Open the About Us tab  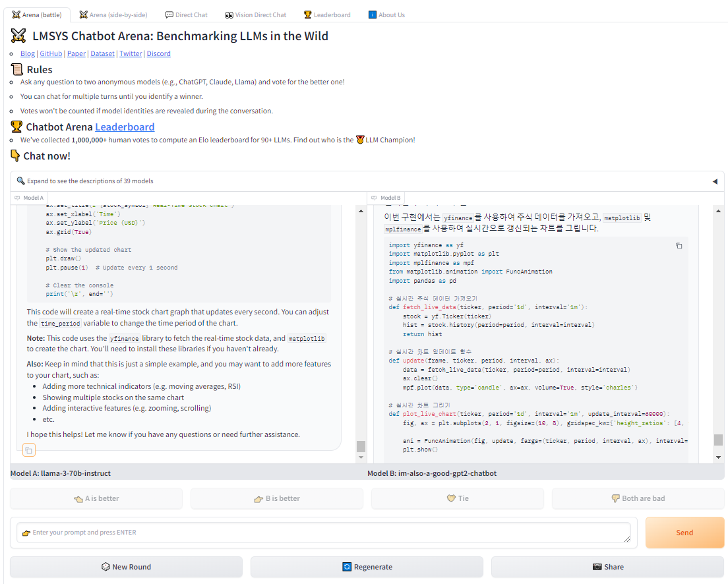pos(386,15)
